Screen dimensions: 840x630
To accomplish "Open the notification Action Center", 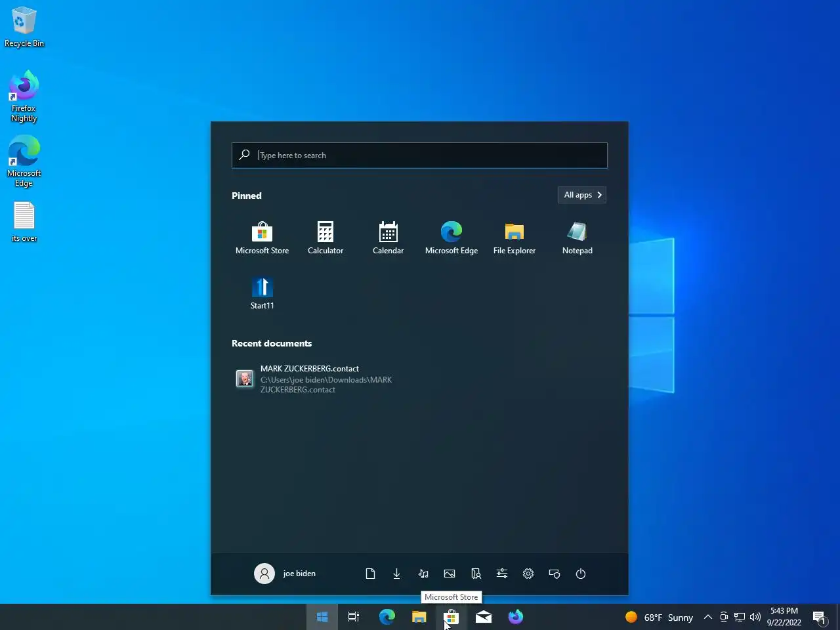I will click(819, 617).
